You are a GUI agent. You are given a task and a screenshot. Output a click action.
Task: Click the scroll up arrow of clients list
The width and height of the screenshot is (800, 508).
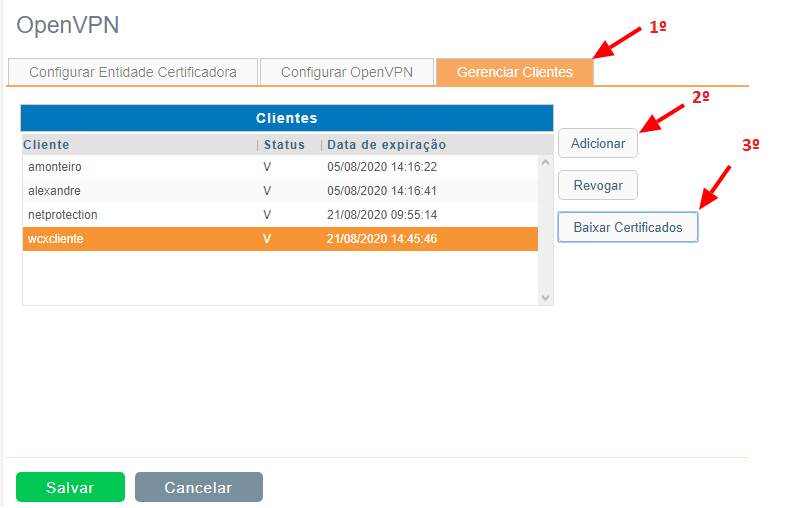(545, 163)
